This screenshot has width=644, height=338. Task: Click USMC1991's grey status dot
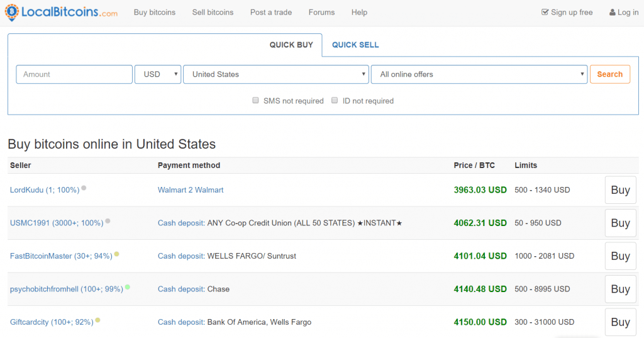pyautogui.click(x=108, y=221)
